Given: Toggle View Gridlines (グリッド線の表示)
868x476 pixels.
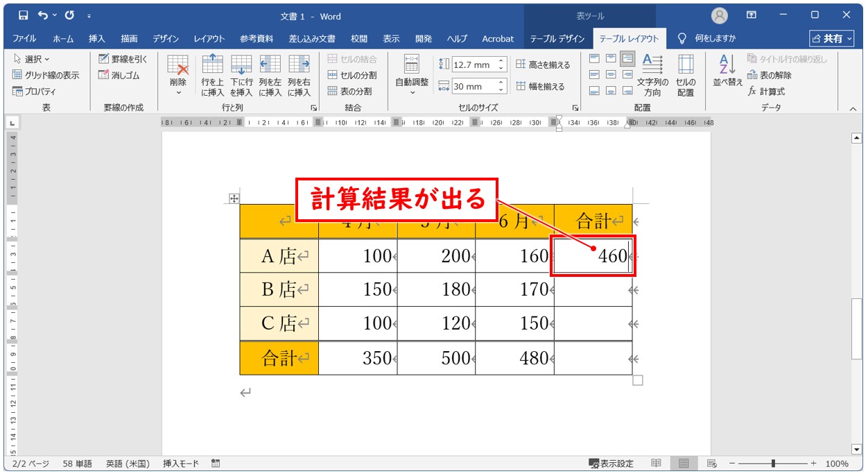Looking at the screenshot, I should point(46,75).
